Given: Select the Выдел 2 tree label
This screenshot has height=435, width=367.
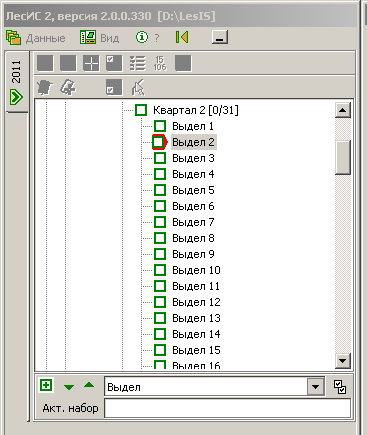Looking at the screenshot, I should pyautogui.click(x=193, y=142).
